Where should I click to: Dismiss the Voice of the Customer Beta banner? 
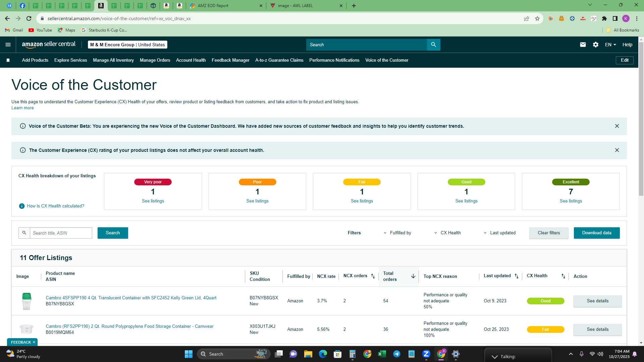coord(617,126)
